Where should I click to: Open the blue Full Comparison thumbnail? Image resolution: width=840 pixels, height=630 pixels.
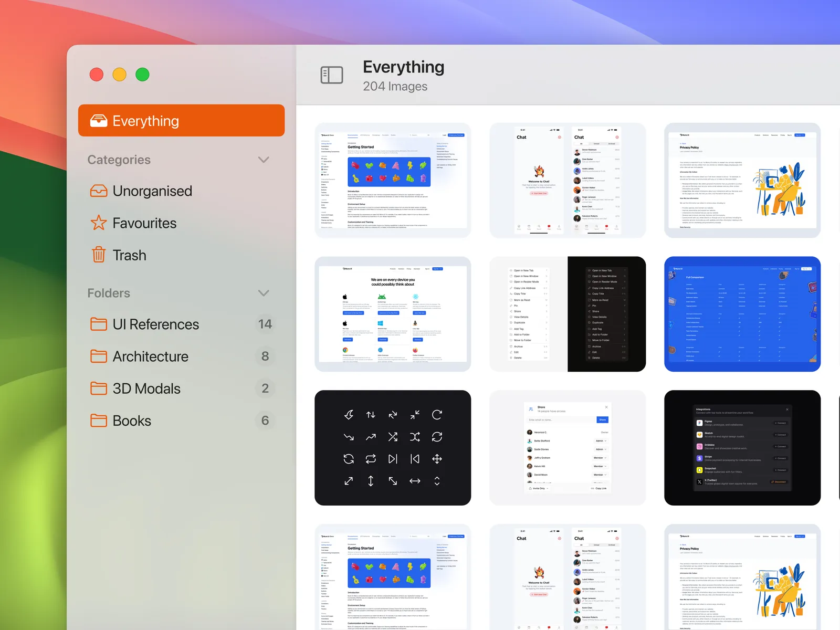(x=742, y=314)
